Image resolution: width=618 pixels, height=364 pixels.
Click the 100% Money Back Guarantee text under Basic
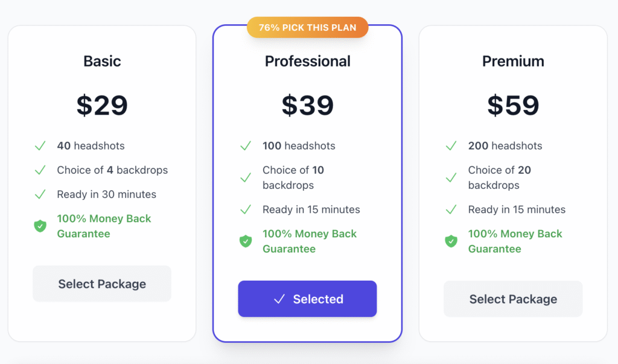coord(103,226)
